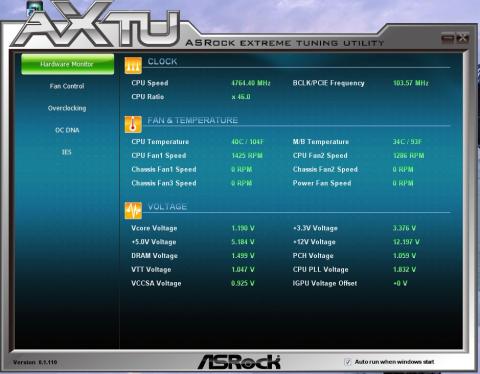Click the Chassis Fan3 Speed RPM value
The height and width of the screenshot is (374, 480).
click(x=242, y=183)
